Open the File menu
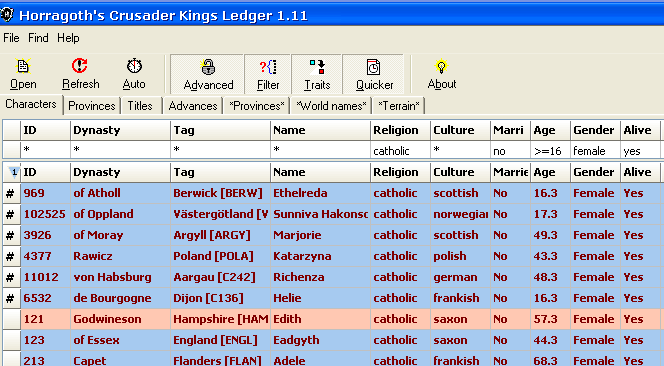Screen dimensions: 664x366 click(x=11, y=38)
